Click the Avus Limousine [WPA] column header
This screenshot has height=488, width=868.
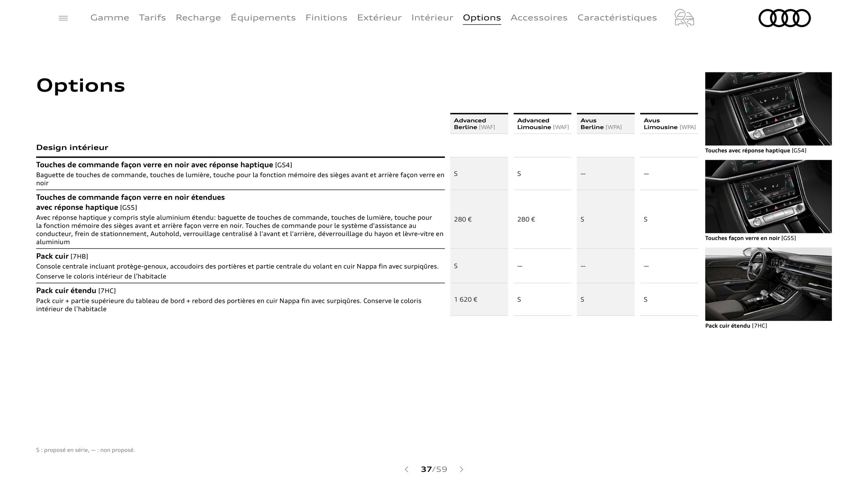click(x=669, y=124)
